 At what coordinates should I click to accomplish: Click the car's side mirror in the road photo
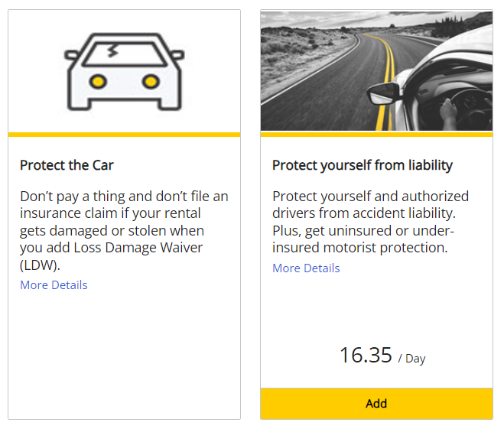tap(382, 95)
